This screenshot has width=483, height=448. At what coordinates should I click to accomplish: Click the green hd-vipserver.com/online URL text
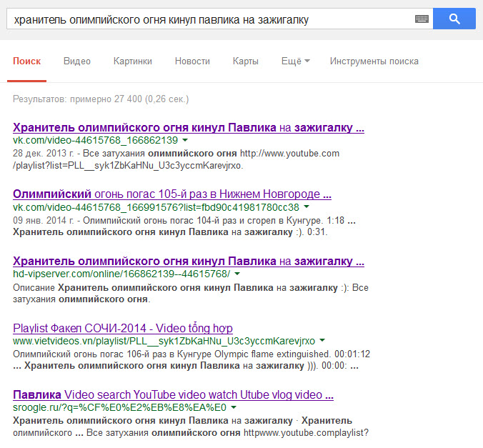[121, 274]
